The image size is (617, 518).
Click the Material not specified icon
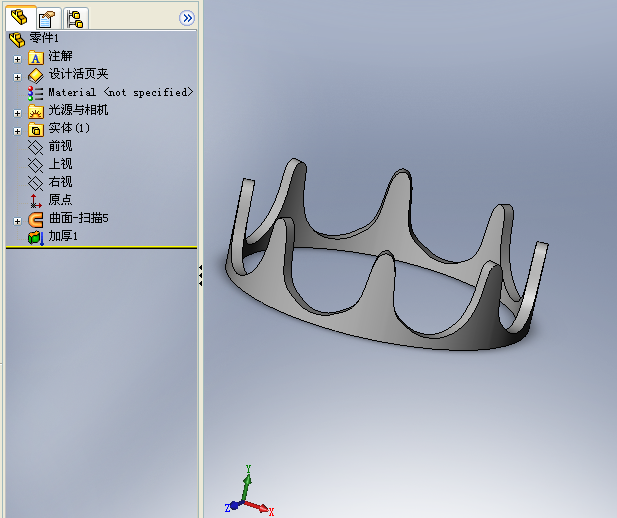[35, 94]
